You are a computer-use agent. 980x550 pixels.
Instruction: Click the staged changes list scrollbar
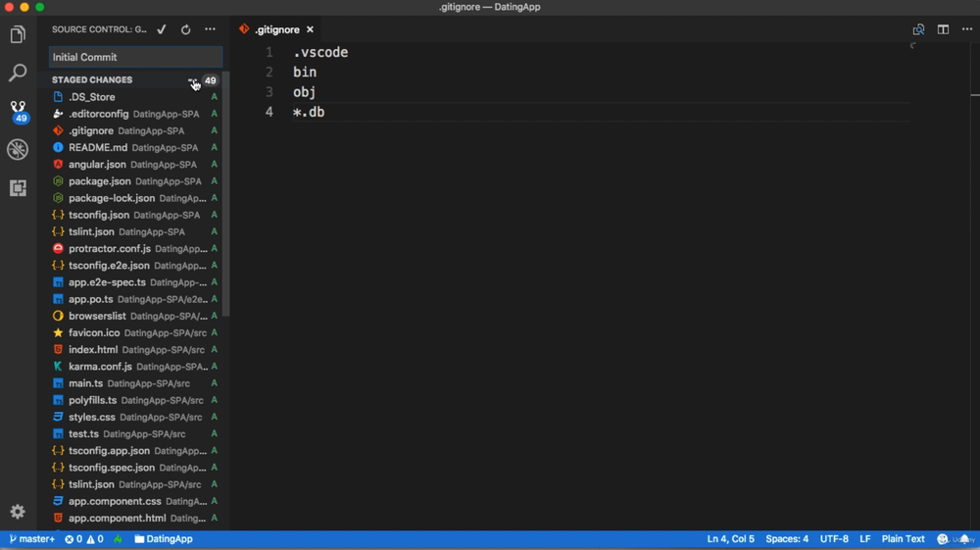coord(225,194)
